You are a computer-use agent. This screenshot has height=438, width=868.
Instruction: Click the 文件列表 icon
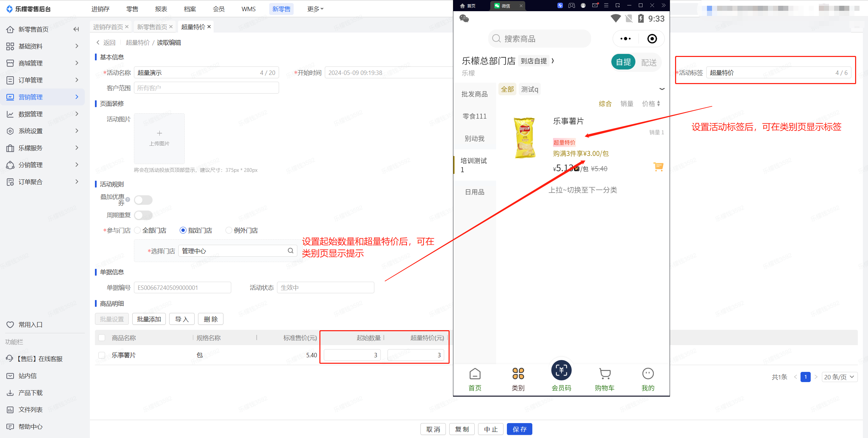click(10, 410)
